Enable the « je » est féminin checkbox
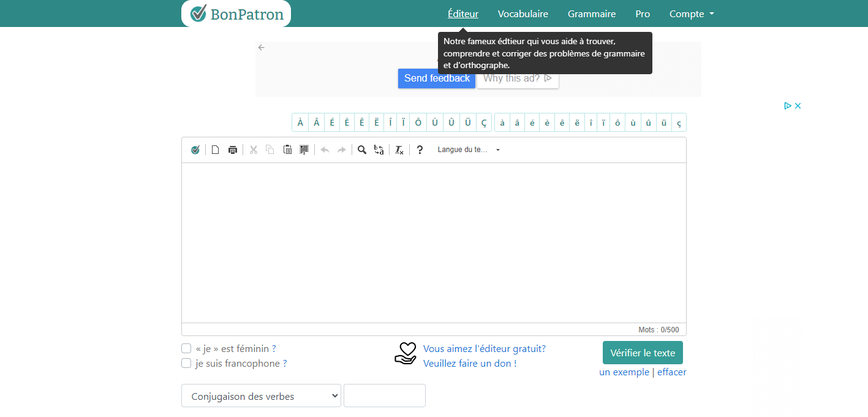This screenshot has height=417, width=868. [186, 348]
